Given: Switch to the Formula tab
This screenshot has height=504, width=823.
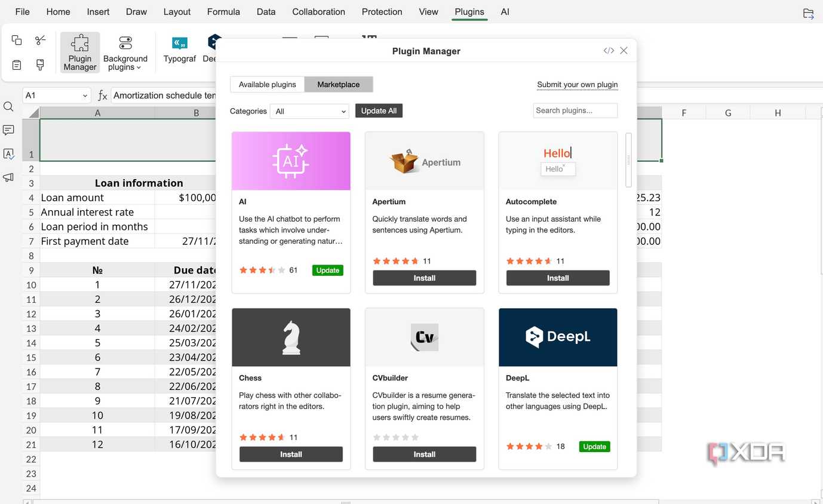Looking at the screenshot, I should click(x=223, y=12).
